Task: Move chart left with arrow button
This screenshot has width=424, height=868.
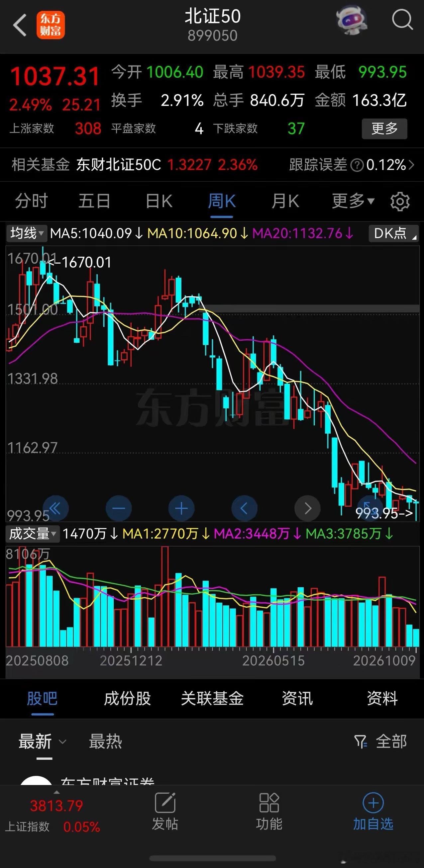Action: 245,508
